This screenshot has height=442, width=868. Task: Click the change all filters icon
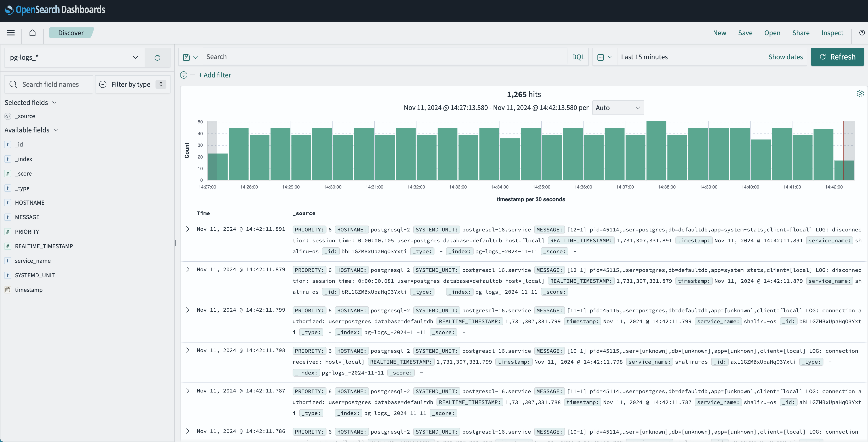[x=184, y=75]
